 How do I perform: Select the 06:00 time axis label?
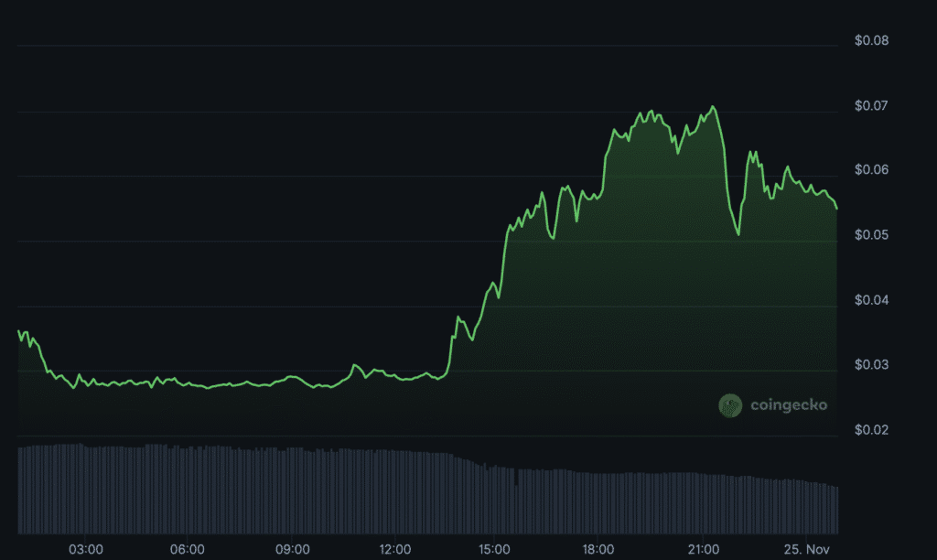[x=188, y=549]
